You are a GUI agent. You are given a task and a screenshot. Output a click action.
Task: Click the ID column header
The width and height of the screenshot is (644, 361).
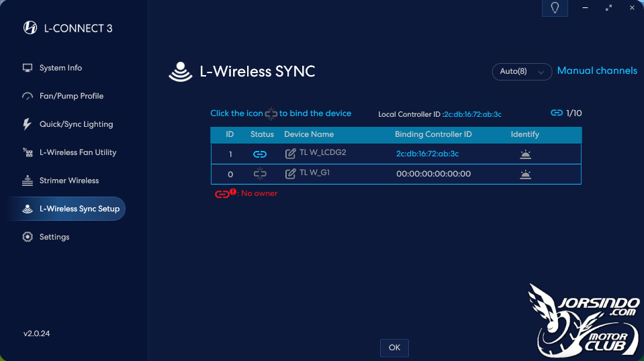click(x=230, y=135)
